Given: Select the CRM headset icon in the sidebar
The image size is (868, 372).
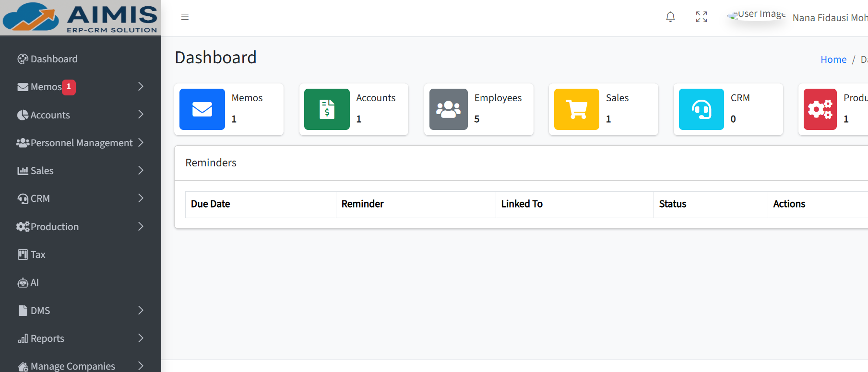Looking at the screenshot, I should (x=22, y=198).
